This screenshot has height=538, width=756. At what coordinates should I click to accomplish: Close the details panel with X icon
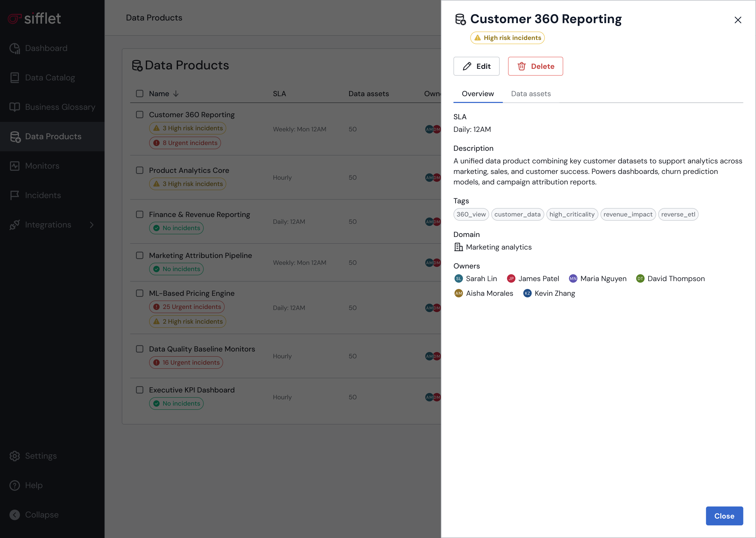(x=738, y=20)
